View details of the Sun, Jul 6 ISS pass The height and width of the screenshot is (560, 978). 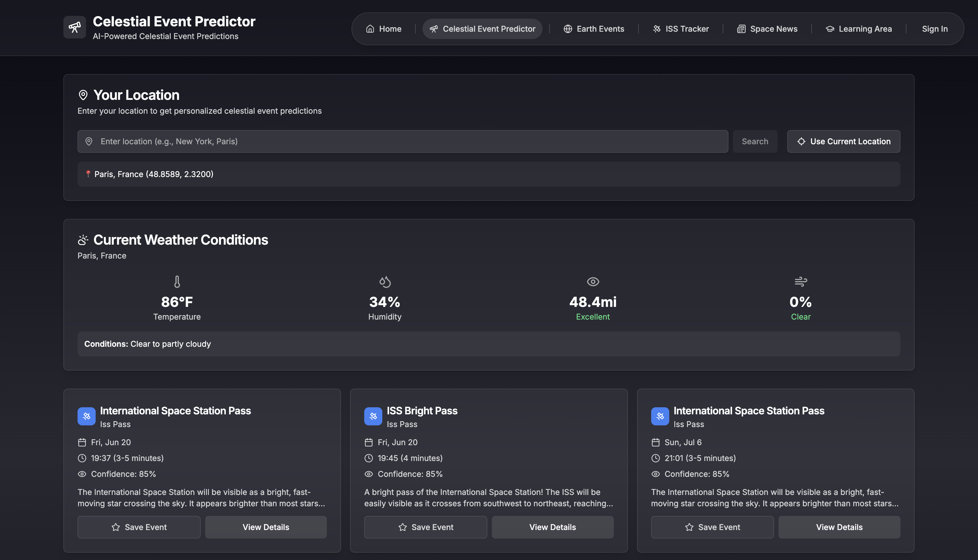(839, 527)
